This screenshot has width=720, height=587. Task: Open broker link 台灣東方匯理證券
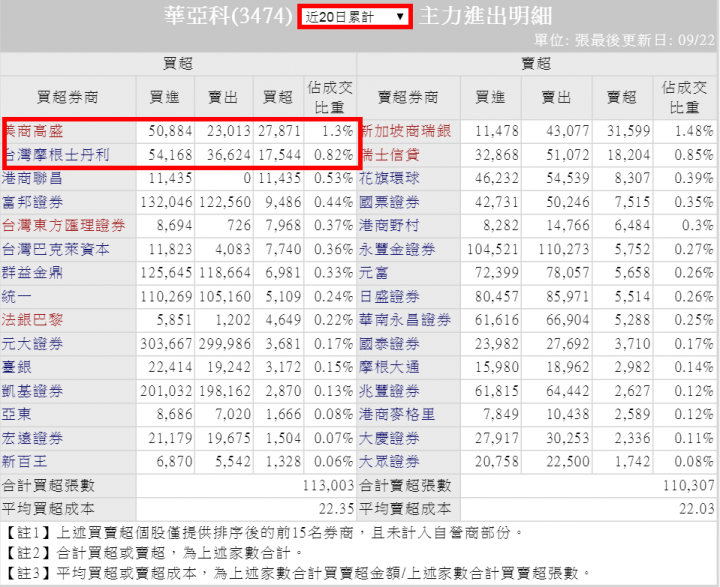(x=63, y=226)
